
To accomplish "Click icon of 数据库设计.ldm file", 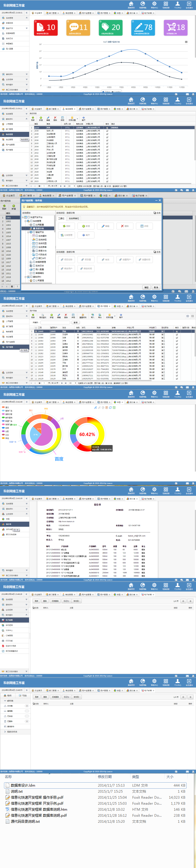I will (x=7, y=785).
